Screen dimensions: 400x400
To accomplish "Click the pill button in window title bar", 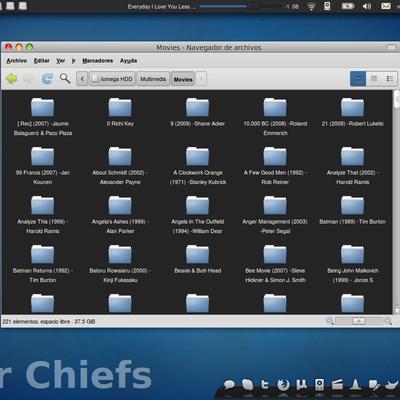I will pos(391,47).
